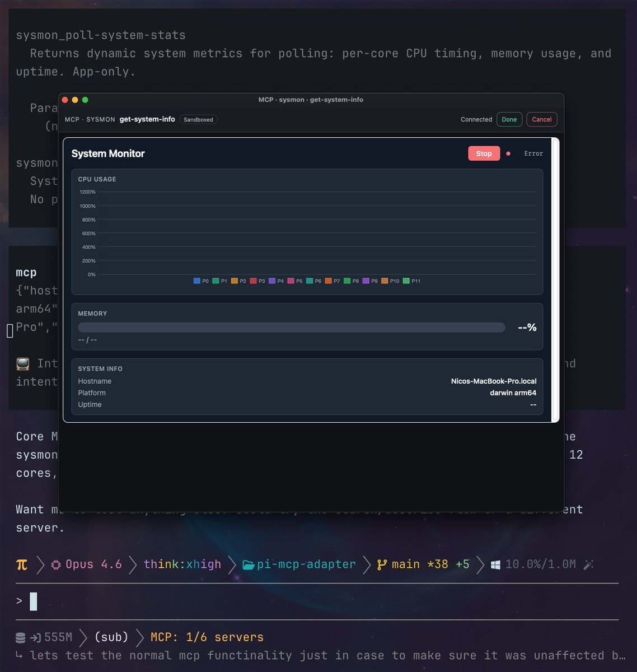Click the Opus 4.6 model chip icon

point(55,564)
